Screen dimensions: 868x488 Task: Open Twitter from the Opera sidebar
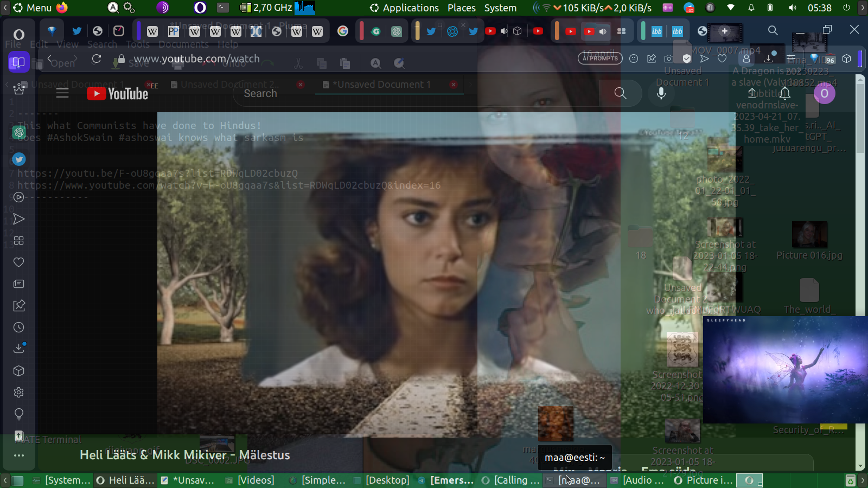point(19,159)
